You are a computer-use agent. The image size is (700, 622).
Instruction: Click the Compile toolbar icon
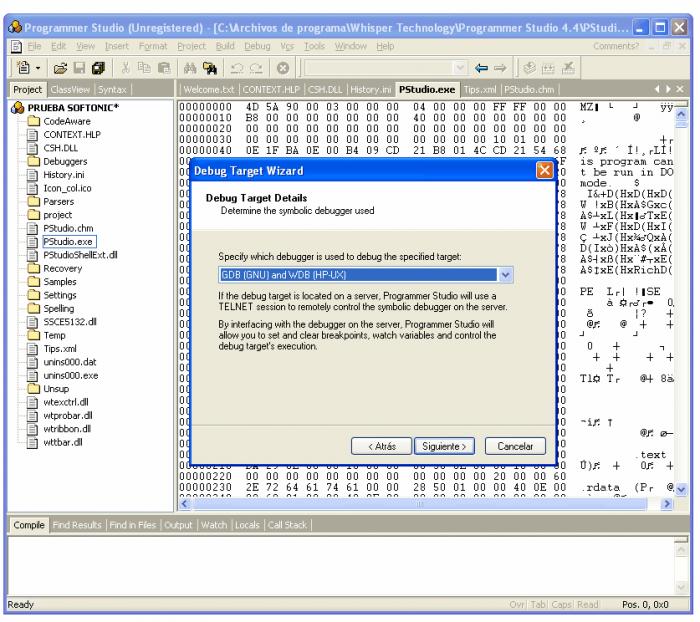[529, 68]
